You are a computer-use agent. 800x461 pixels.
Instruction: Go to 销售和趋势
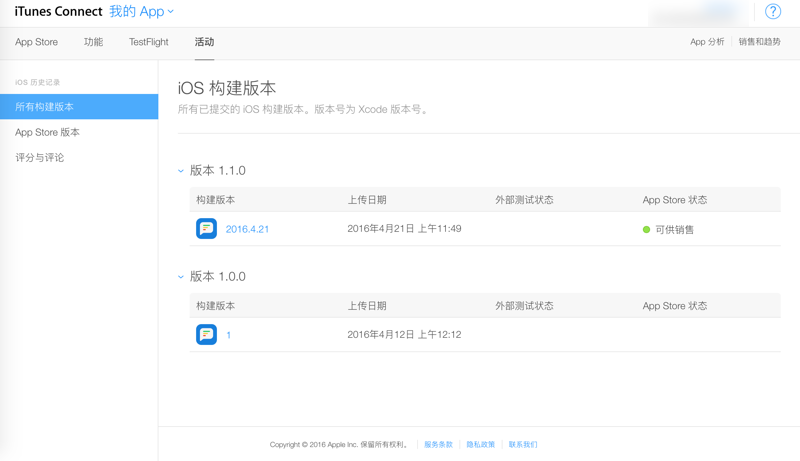[x=760, y=42]
